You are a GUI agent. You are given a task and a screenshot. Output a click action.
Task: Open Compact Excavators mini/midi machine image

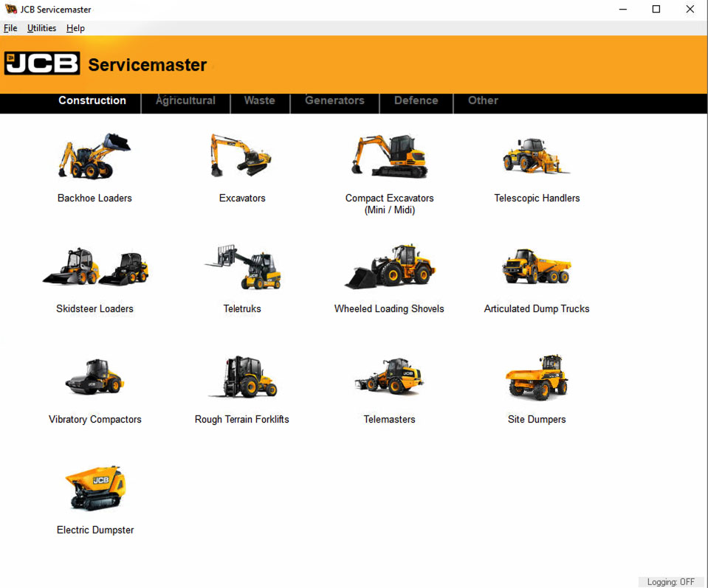pyautogui.click(x=389, y=156)
